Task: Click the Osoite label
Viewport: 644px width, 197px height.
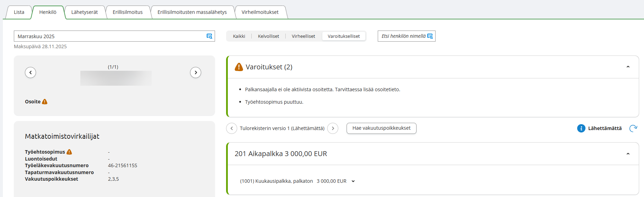Action: point(33,102)
